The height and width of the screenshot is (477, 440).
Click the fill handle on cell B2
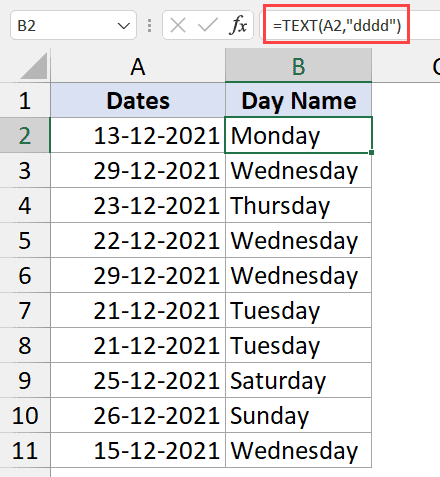371,152
